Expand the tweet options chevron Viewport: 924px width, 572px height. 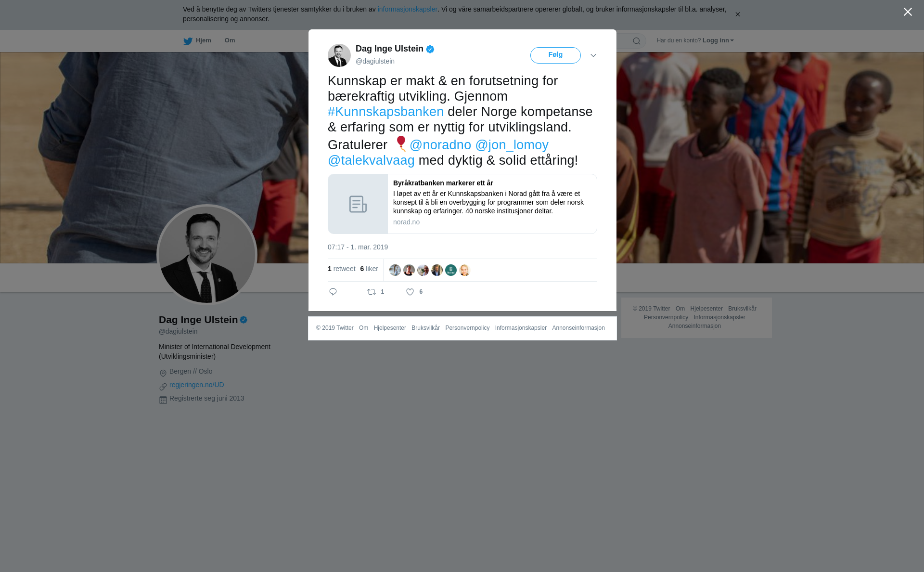coord(593,55)
